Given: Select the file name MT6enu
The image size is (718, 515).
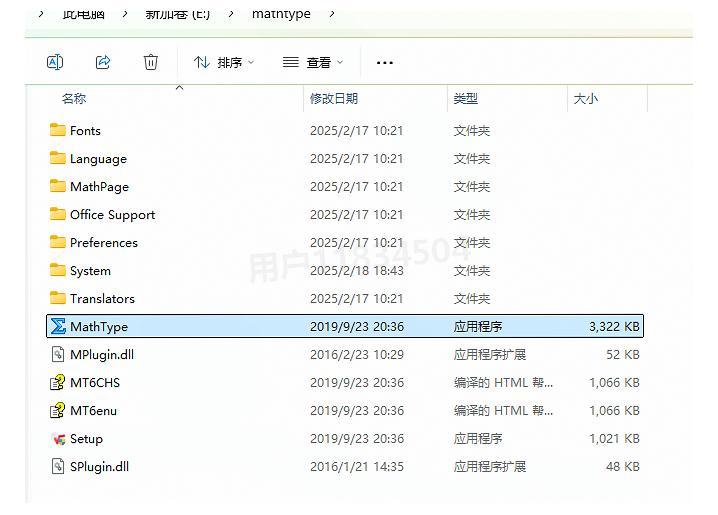Looking at the screenshot, I should [x=93, y=411].
